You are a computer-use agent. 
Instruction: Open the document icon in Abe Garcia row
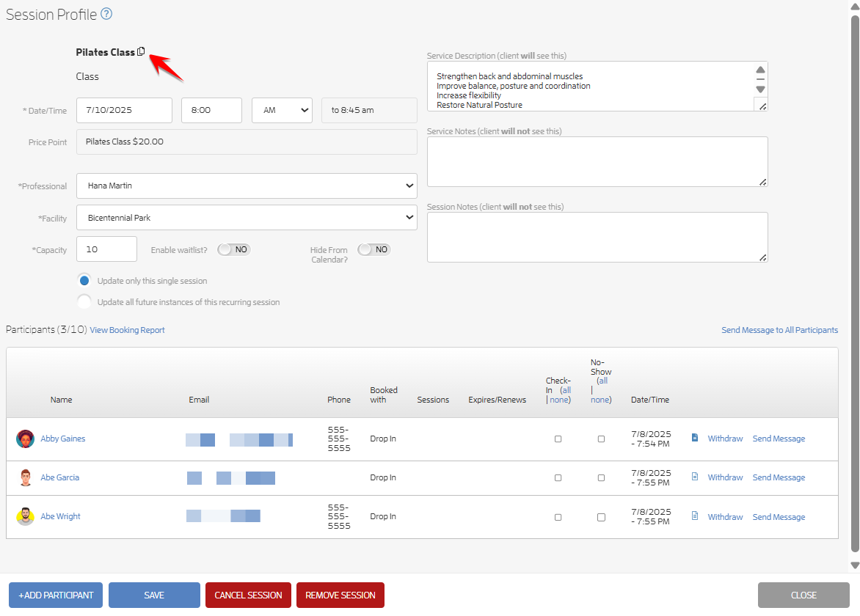click(x=695, y=477)
